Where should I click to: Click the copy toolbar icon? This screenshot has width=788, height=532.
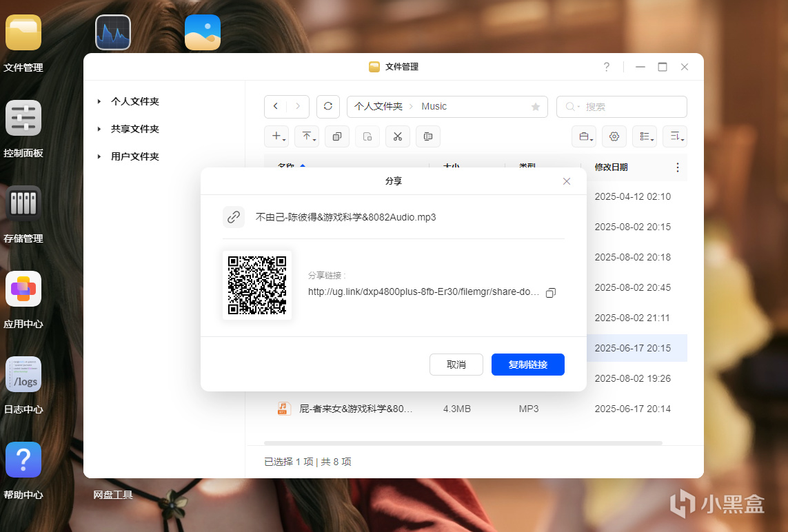pos(337,136)
